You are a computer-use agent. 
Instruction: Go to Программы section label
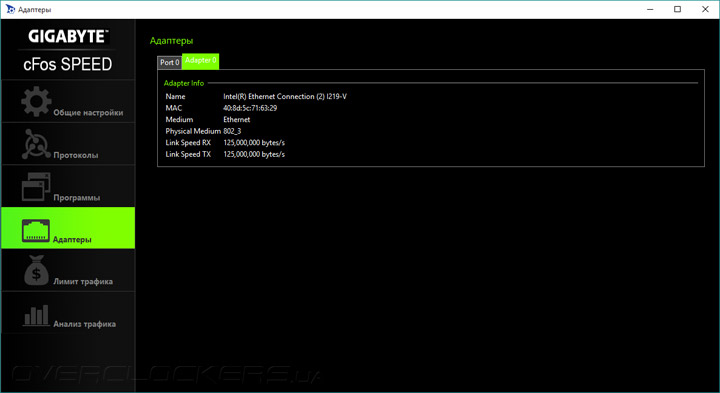tap(77, 198)
